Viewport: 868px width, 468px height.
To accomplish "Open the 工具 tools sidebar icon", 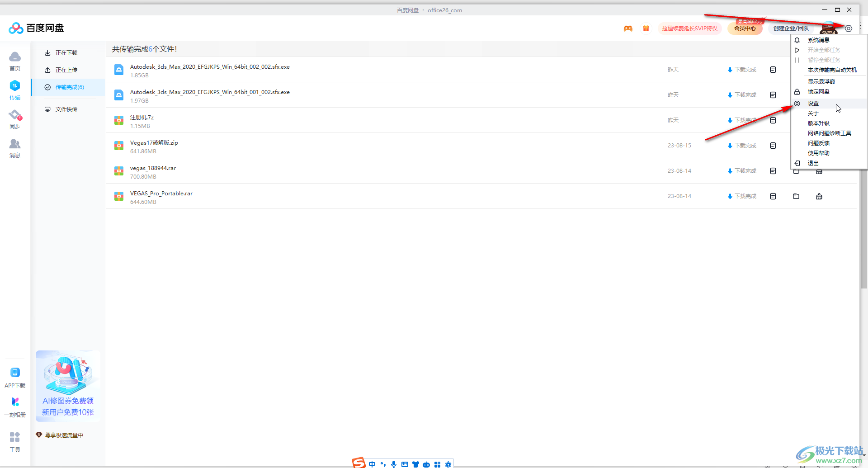I will point(15,442).
